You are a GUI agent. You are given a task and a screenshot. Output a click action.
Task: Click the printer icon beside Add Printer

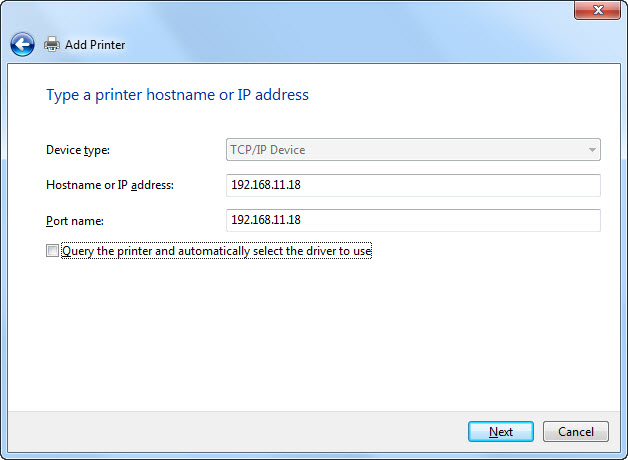pyautogui.click(x=52, y=44)
